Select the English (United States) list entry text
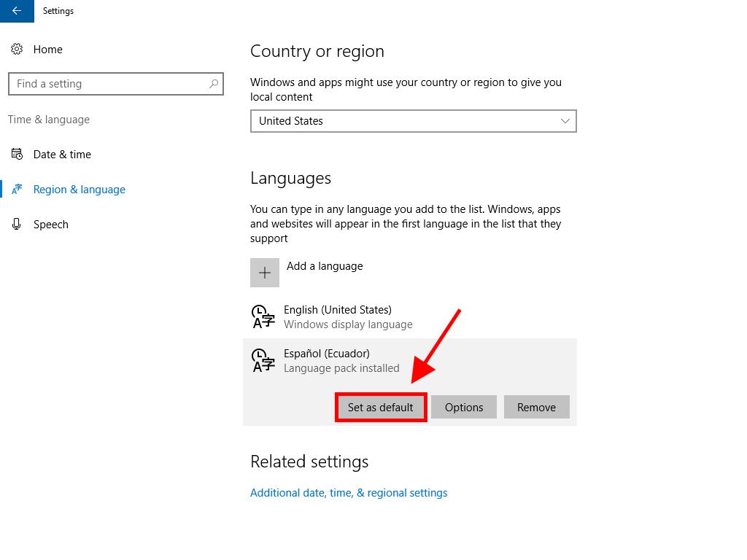The width and height of the screenshot is (747, 560). point(337,310)
